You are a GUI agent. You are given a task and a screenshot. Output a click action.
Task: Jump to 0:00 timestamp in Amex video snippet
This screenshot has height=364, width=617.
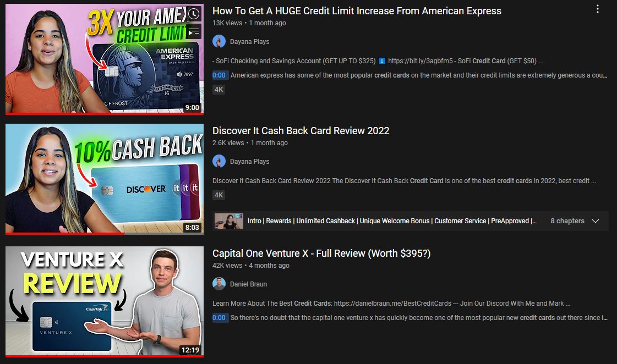219,75
